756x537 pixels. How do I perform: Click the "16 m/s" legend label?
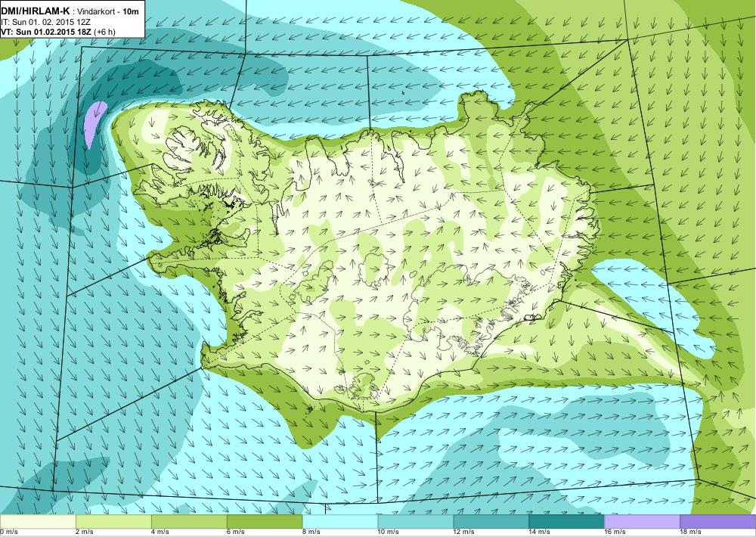pyautogui.click(x=615, y=532)
